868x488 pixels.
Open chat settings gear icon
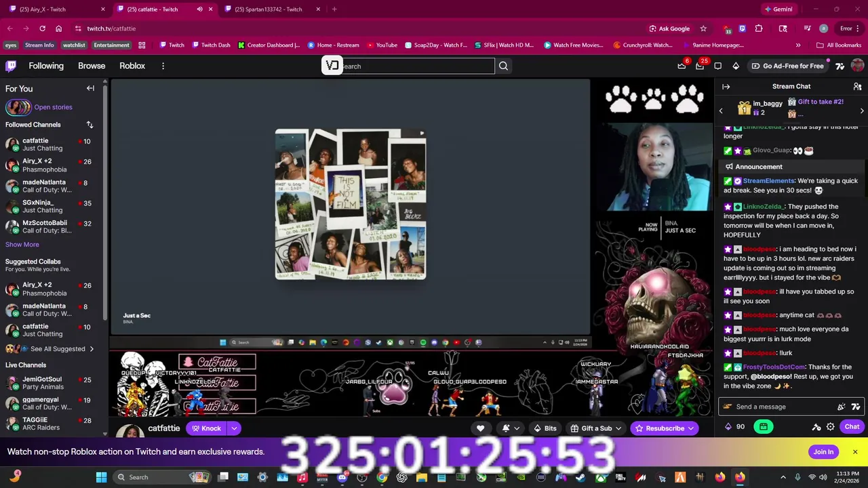pyautogui.click(x=830, y=427)
